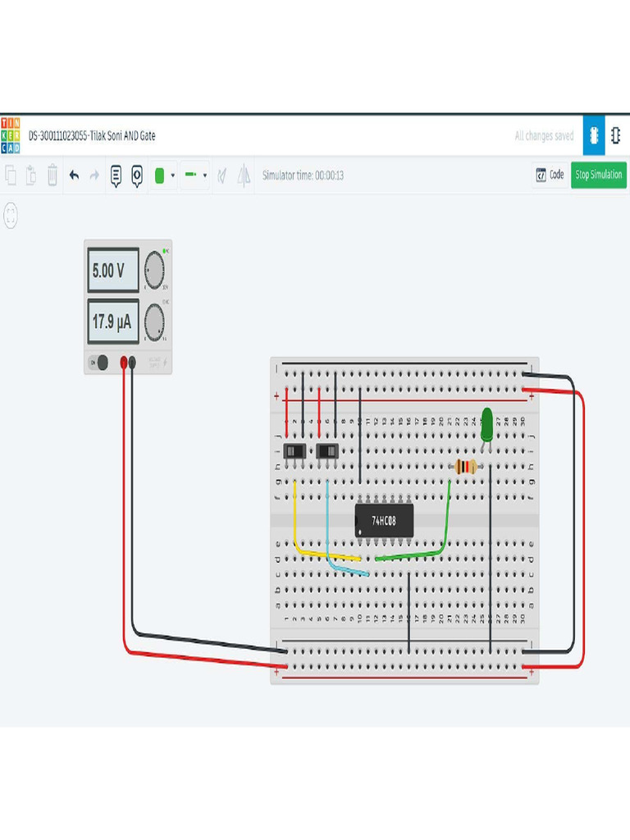Select the green wire color swatch
Screen dimensions: 630x840
tap(159, 176)
